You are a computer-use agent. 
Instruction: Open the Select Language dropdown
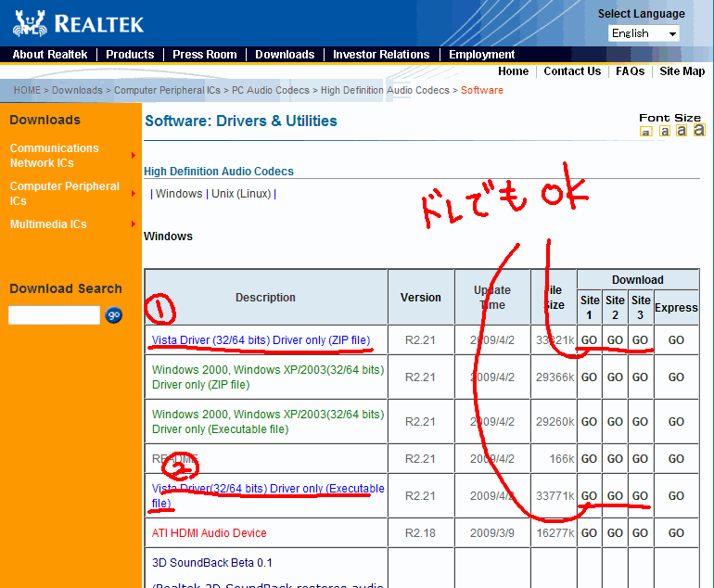644,33
